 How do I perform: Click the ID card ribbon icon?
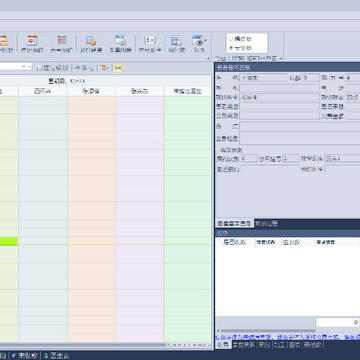(x=150, y=40)
